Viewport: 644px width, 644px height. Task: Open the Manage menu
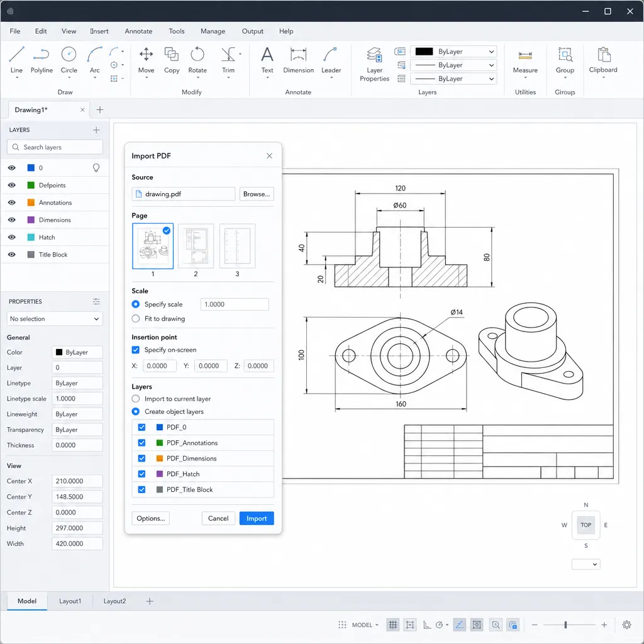[213, 31]
